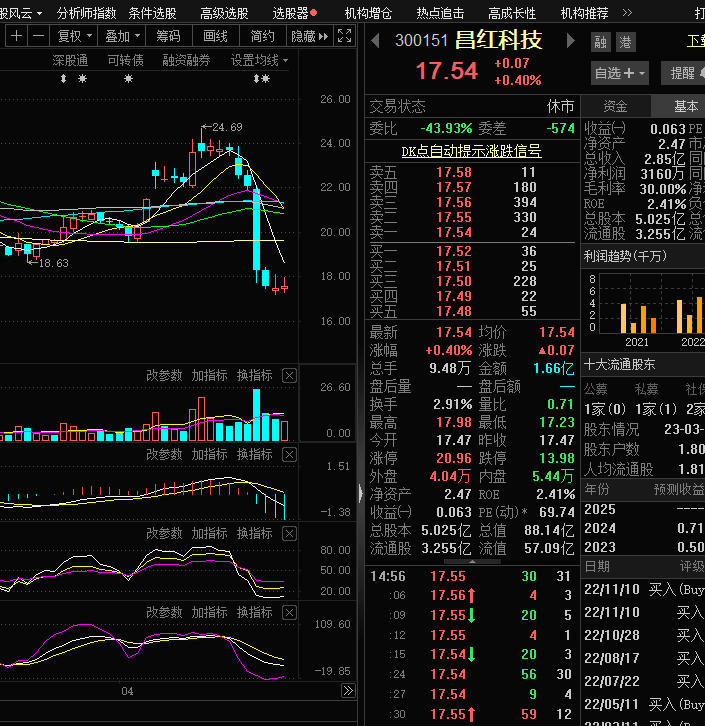Click the 卖五 price 17.58
The height and width of the screenshot is (726, 705).
click(454, 172)
